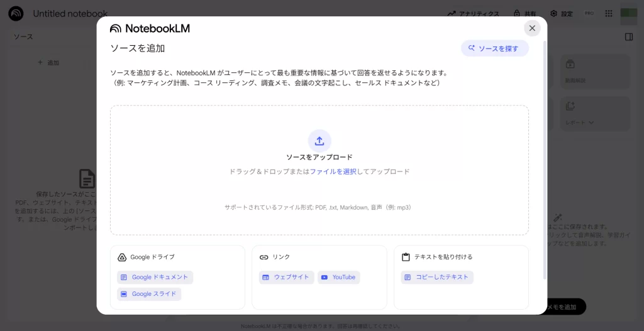Click the Google ドライブ triangle icon
This screenshot has height=331, width=644.
pyautogui.click(x=121, y=257)
